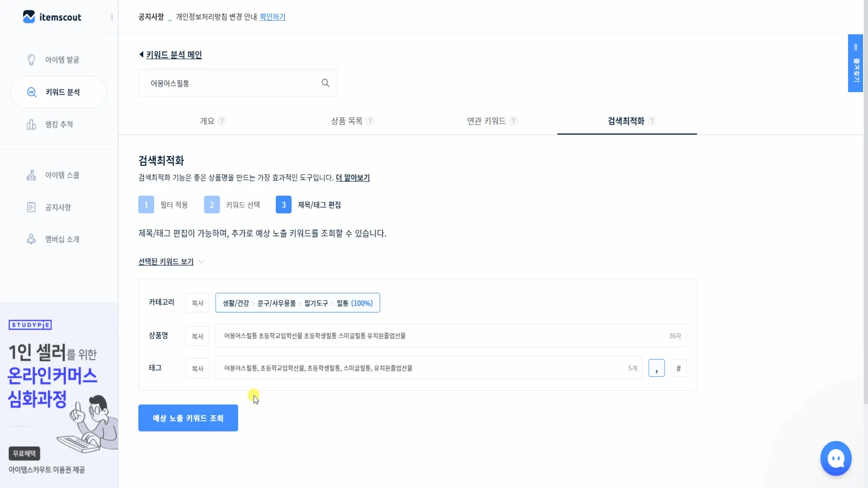Image resolution: width=868 pixels, height=488 pixels.
Task: Open the 즐겨찾기 side panel tab
Action: [855, 63]
